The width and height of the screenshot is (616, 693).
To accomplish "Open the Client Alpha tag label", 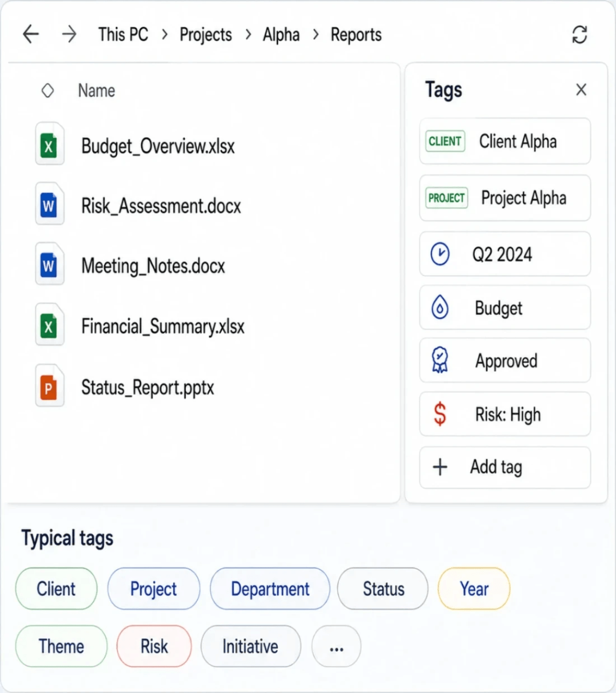I will click(x=518, y=141).
